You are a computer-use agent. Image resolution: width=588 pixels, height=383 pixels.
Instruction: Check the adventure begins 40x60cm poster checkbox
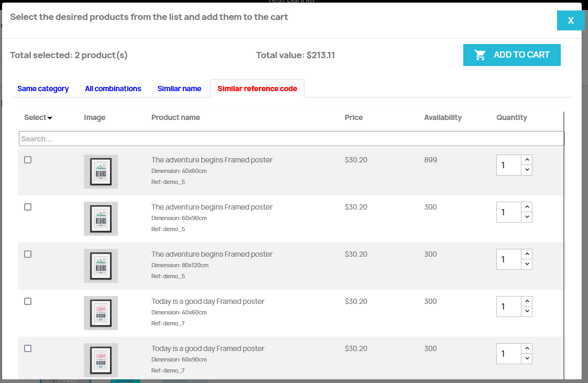(x=28, y=160)
